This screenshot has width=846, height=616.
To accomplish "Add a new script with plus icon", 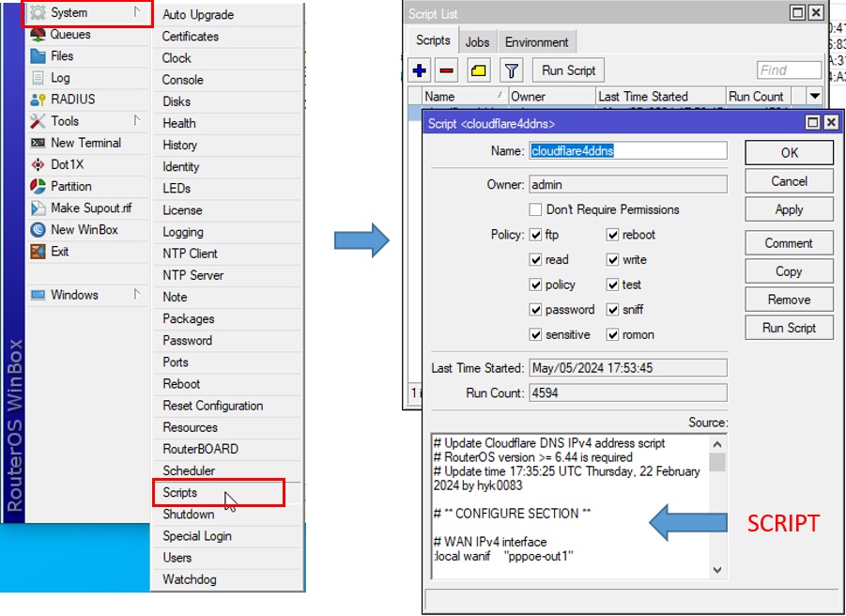I will [419, 70].
